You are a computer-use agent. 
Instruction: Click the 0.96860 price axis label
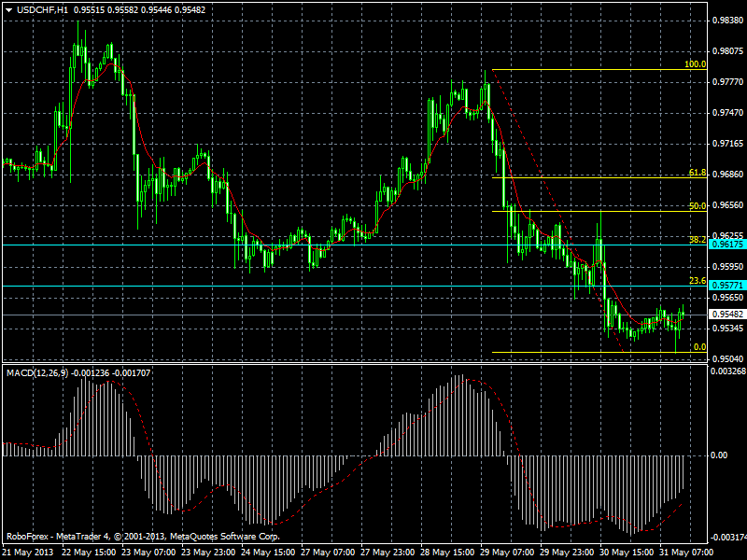[727, 175]
